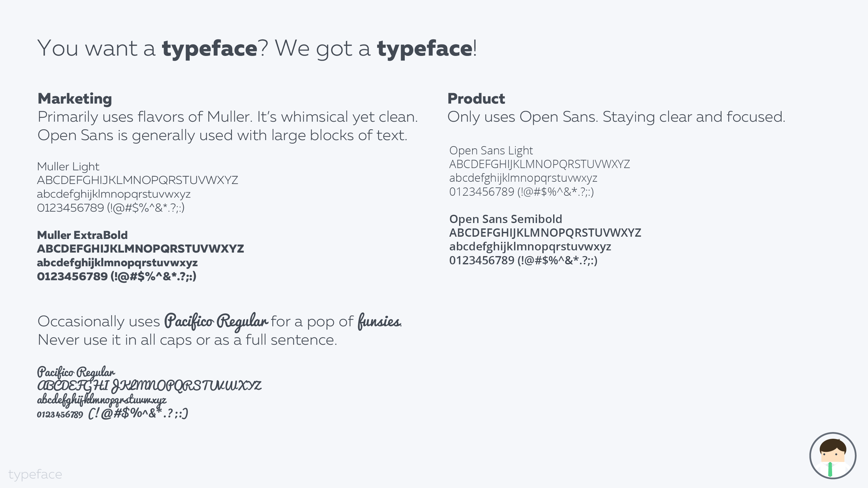
Task: Click the 'Muller ExtraBold' font name label
Action: pos(82,235)
